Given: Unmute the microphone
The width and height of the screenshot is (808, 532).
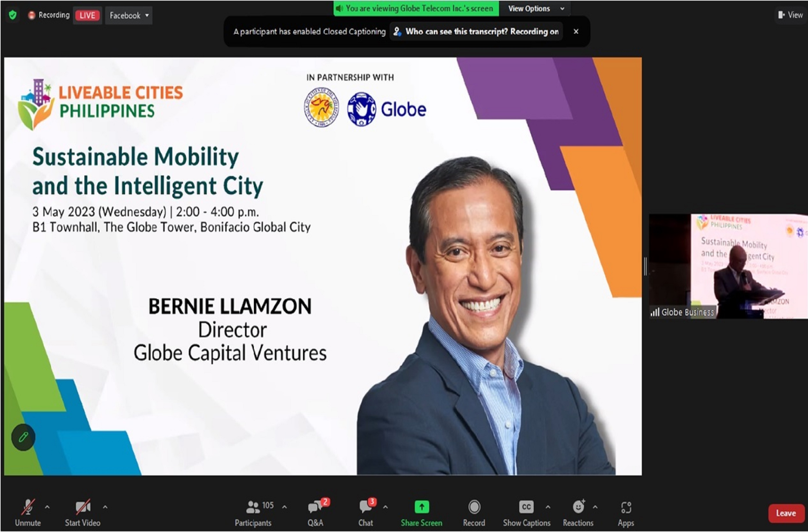Looking at the screenshot, I should (28, 513).
